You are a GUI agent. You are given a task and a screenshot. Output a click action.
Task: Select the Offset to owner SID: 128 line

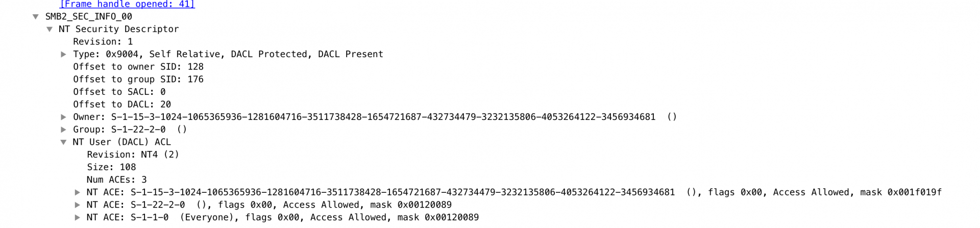(x=138, y=67)
